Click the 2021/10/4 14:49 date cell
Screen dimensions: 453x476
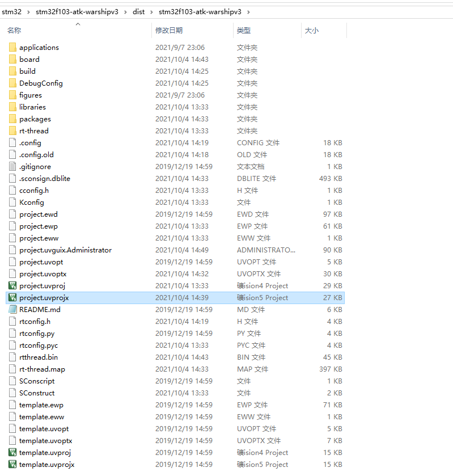point(182,250)
